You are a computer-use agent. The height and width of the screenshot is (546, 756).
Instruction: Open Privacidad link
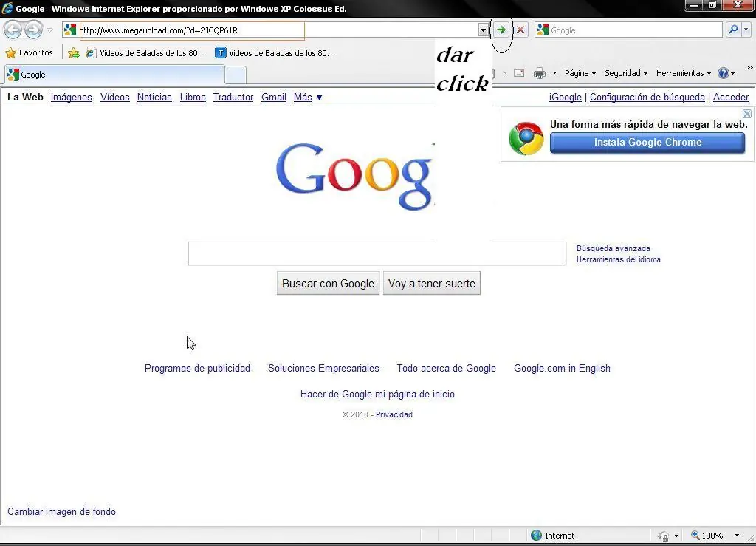[394, 414]
